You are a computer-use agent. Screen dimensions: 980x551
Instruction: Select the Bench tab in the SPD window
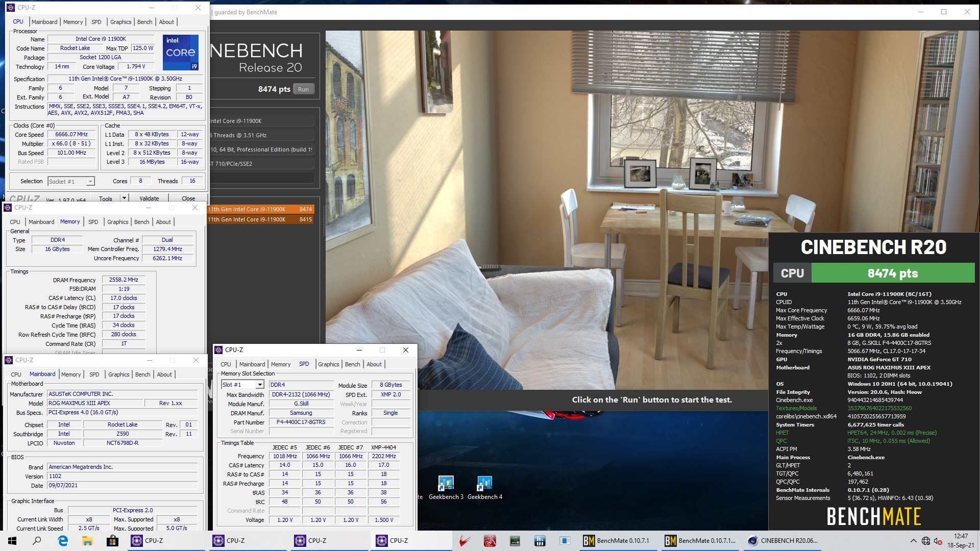[x=353, y=364]
